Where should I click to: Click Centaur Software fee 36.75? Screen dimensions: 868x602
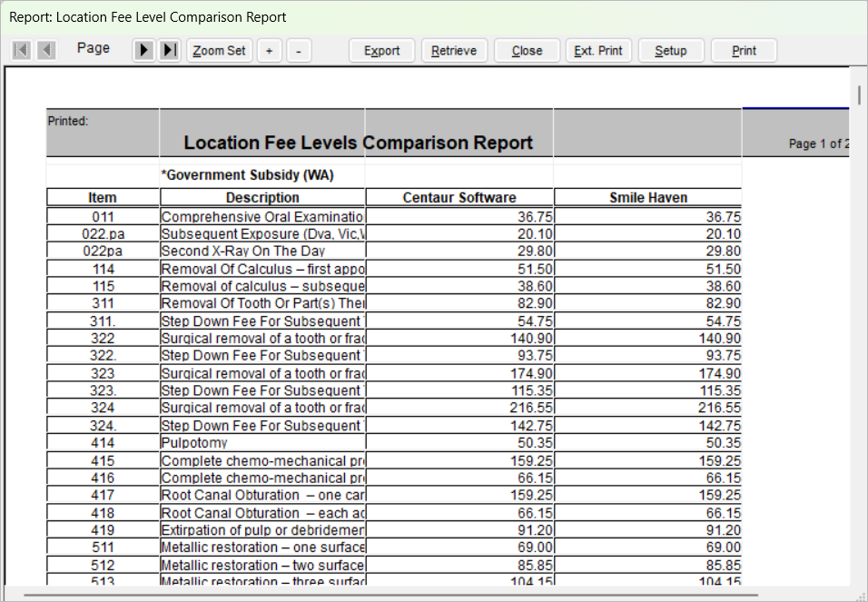(536, 216)
